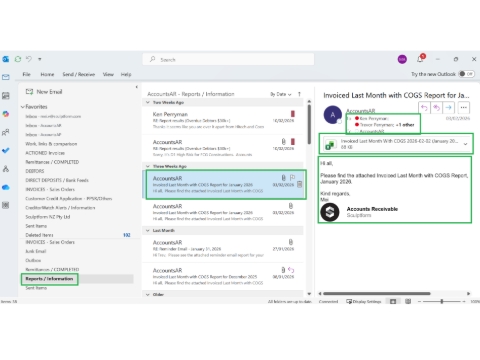Open the RE: Reminder Email - January 31 message
The height and width of the screenshot is (360, 480).
point(223,248)
